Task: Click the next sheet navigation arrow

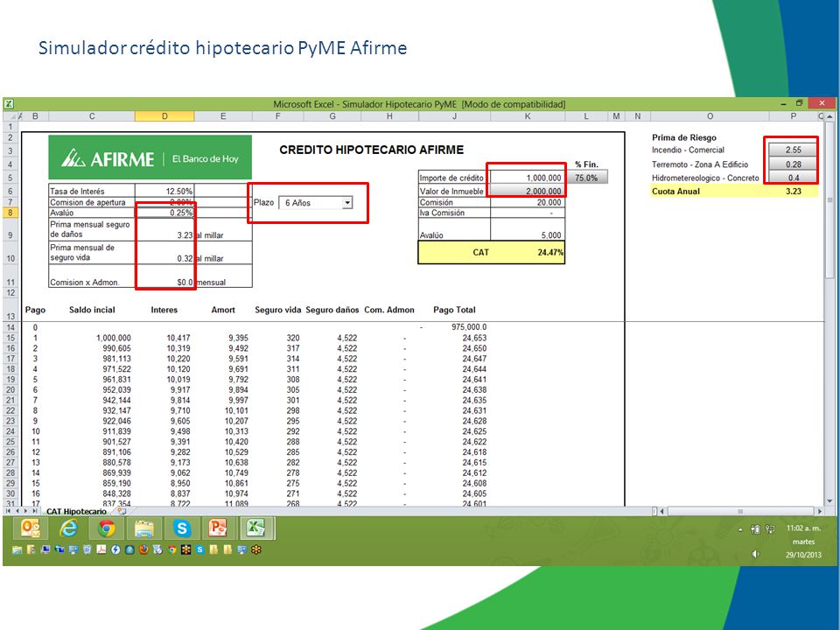Action: 25,511
